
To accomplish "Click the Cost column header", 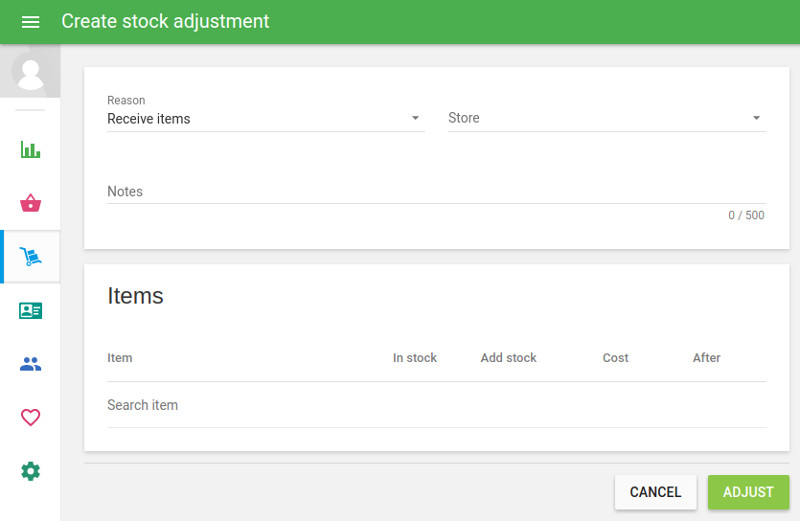I will point(615,358).
